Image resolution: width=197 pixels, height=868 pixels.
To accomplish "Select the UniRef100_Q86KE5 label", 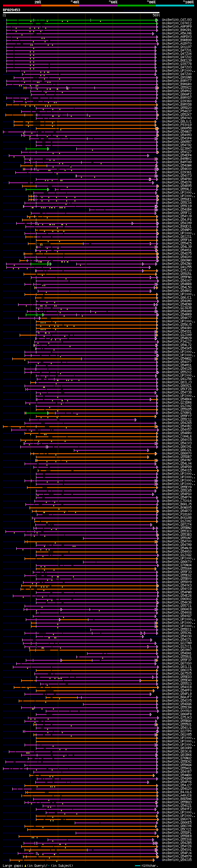I will click(177, 822).
